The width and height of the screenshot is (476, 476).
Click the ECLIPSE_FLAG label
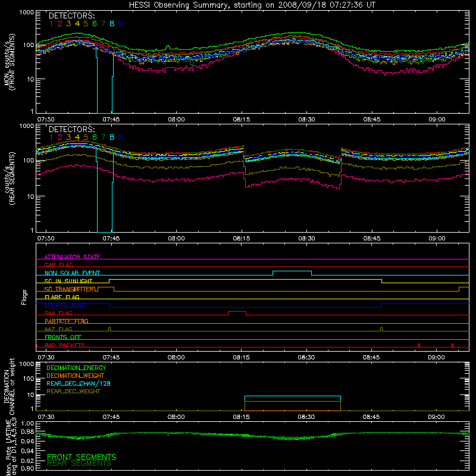pos(65,305)
